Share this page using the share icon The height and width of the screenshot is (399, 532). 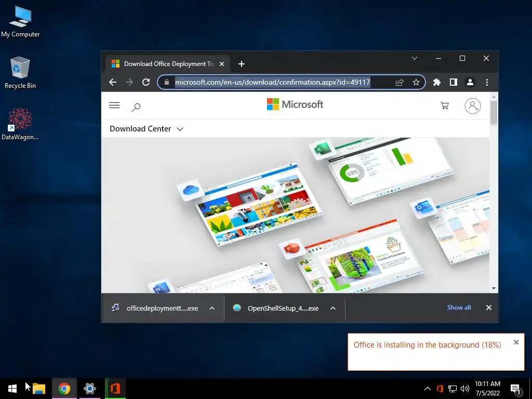400,82
